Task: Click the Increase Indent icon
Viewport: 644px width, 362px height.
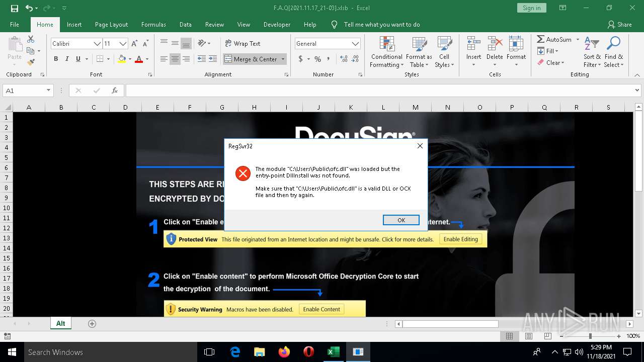Action: [x=213, y=59]
